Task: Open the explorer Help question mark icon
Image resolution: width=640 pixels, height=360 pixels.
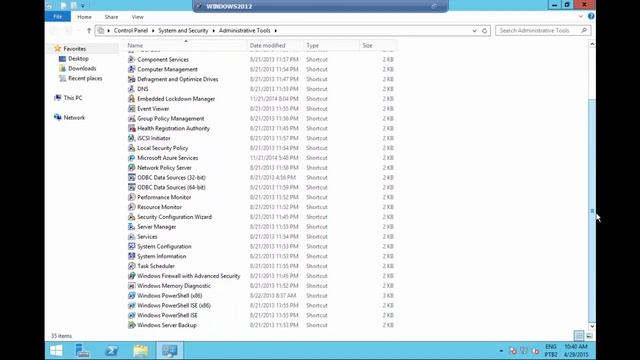Action: [591, 16]
